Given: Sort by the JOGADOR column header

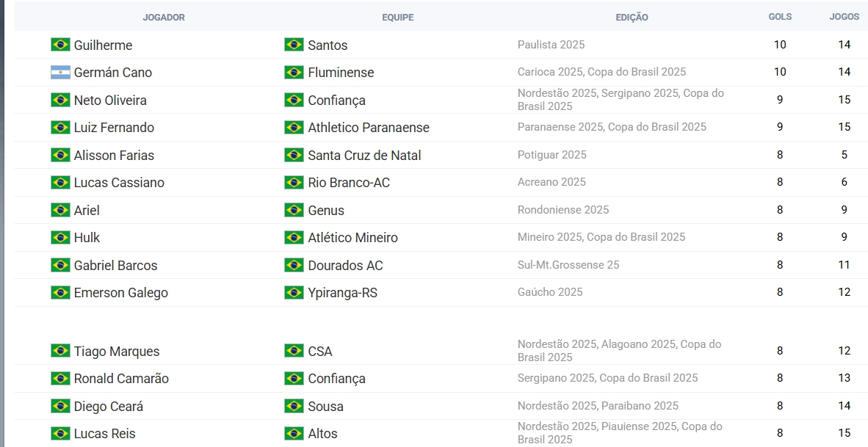Looking at the screenshot, I should click(164, 17).
